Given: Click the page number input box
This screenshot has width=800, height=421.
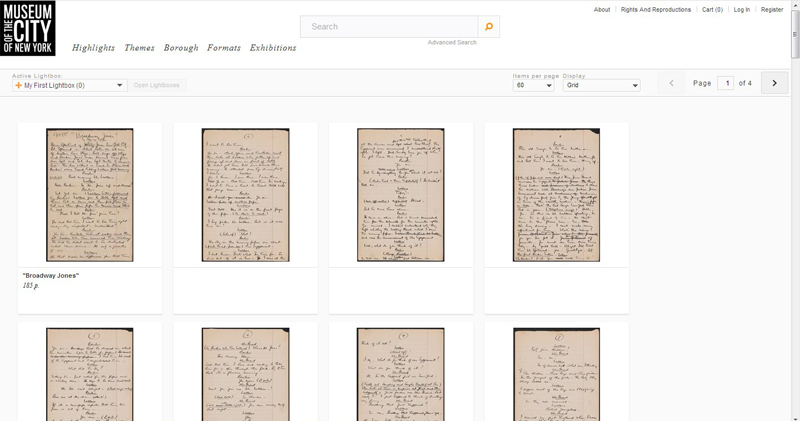Looking at the screenshot, I should 726,83.
